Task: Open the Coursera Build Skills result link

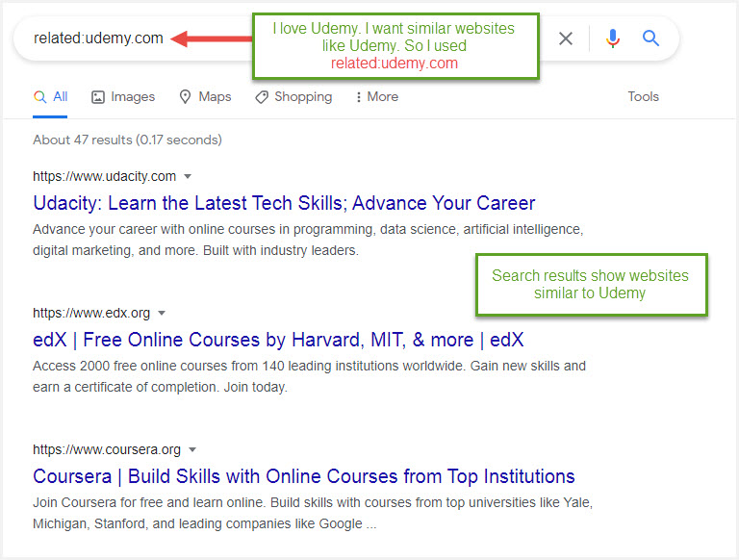Action: click(x=303, y=476)
